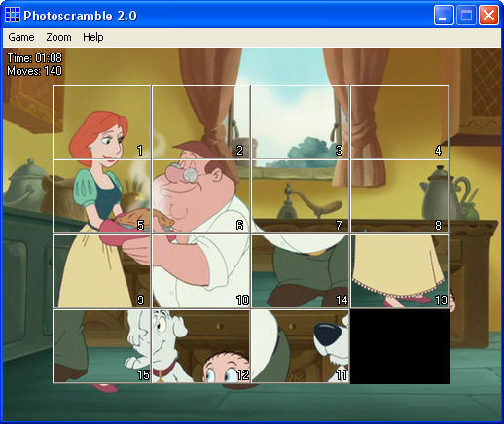Click the Time: 01:08 counter
The image size is (504, 424).
[x=34, y=58]
